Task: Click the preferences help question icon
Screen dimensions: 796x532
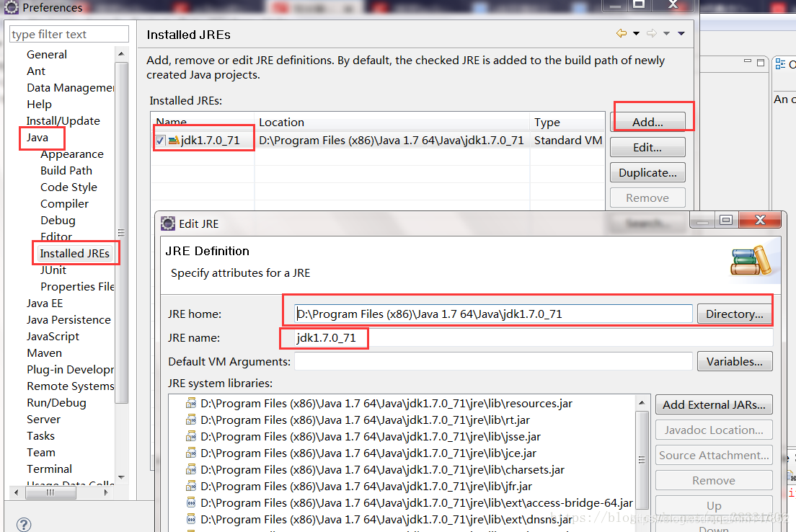Action: click(24, 524)
